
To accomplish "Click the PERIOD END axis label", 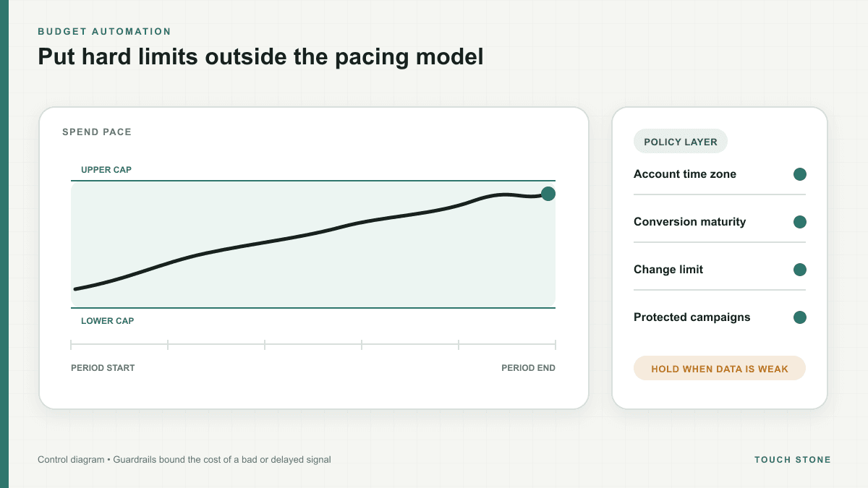I will 529,368.
